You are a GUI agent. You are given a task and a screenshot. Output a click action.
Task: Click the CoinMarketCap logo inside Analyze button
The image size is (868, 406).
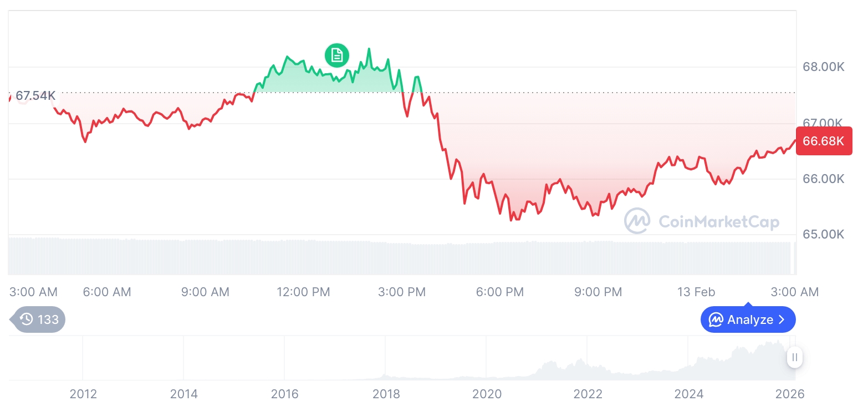pos(716,320)
